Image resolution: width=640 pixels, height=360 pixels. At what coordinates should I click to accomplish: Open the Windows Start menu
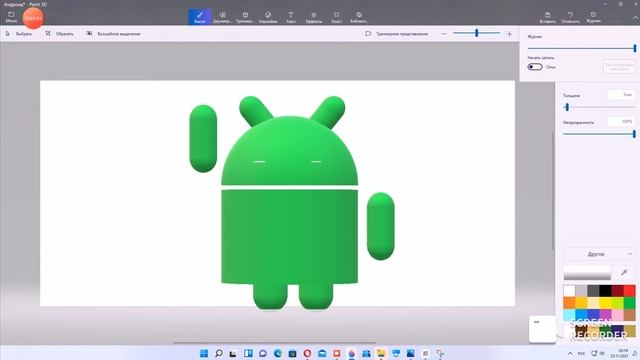coord(204,353)
